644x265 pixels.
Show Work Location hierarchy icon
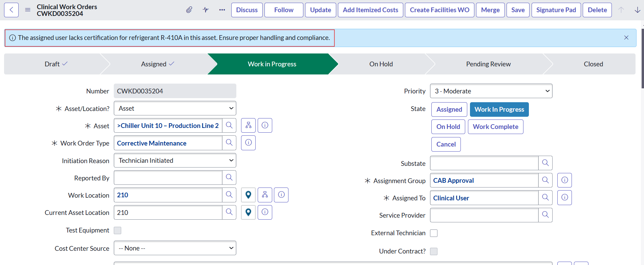point(265,195)
